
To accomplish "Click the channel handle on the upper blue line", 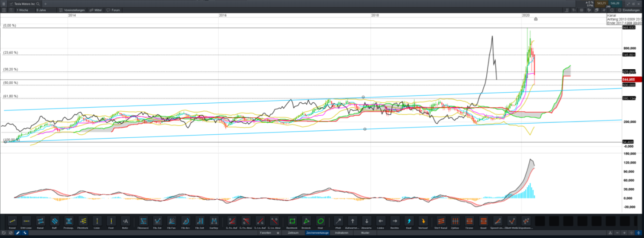I will [x=363, y=97].
